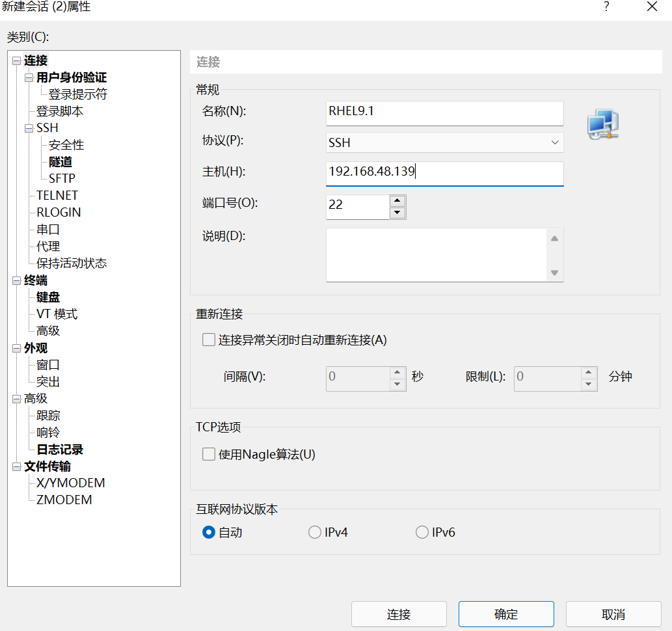Click the 取消 button
This screenshot has width=672, height=631.
tap(613, 614)
